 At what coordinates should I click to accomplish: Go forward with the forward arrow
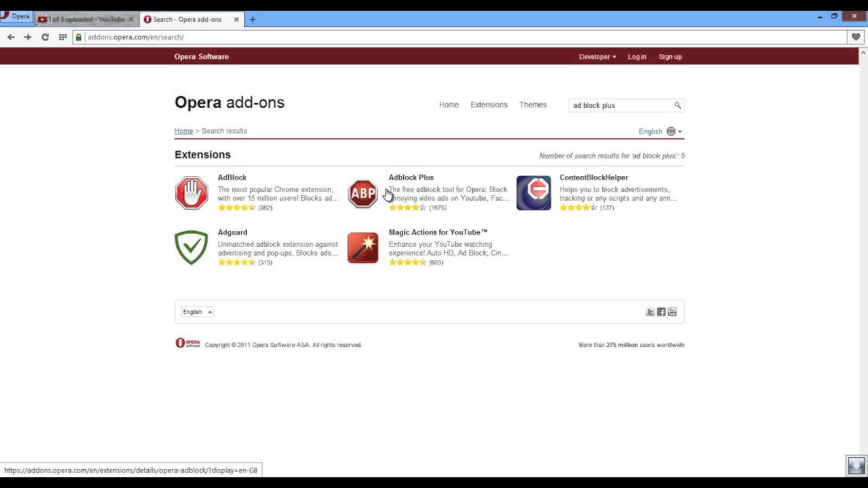(28, 37)
